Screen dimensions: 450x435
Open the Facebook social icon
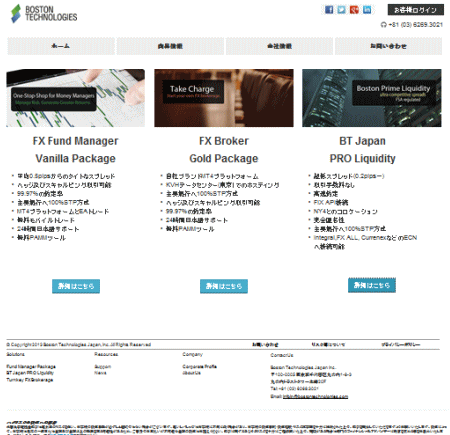tap(329, 10)
